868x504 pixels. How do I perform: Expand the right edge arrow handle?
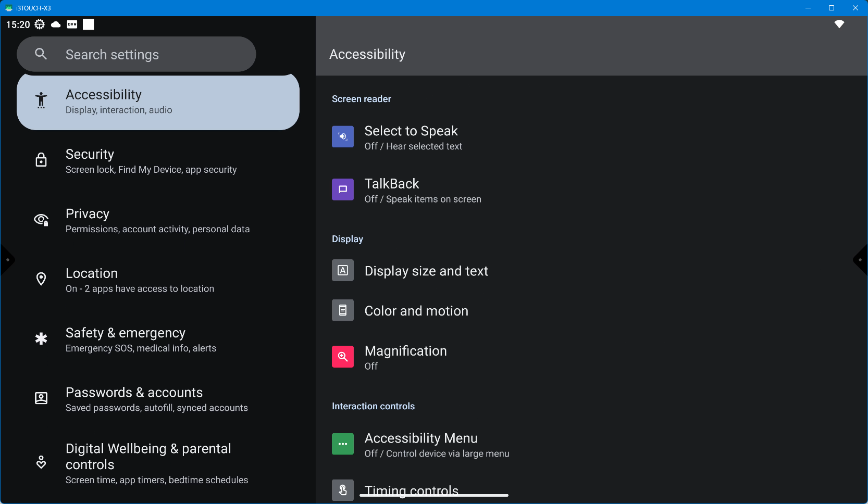pyautogui.click(x=861, y=260)
